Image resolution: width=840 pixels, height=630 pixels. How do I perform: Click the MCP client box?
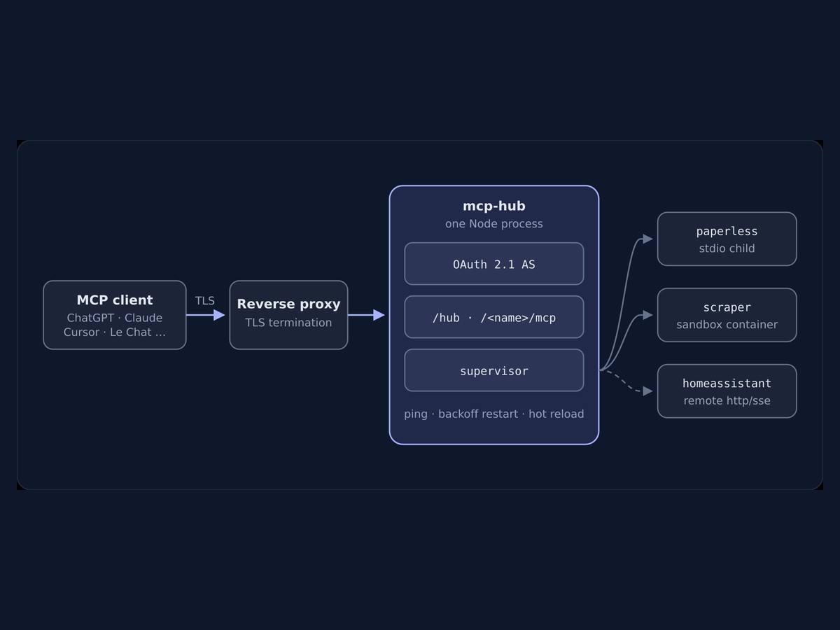click(x=115, y=315)
